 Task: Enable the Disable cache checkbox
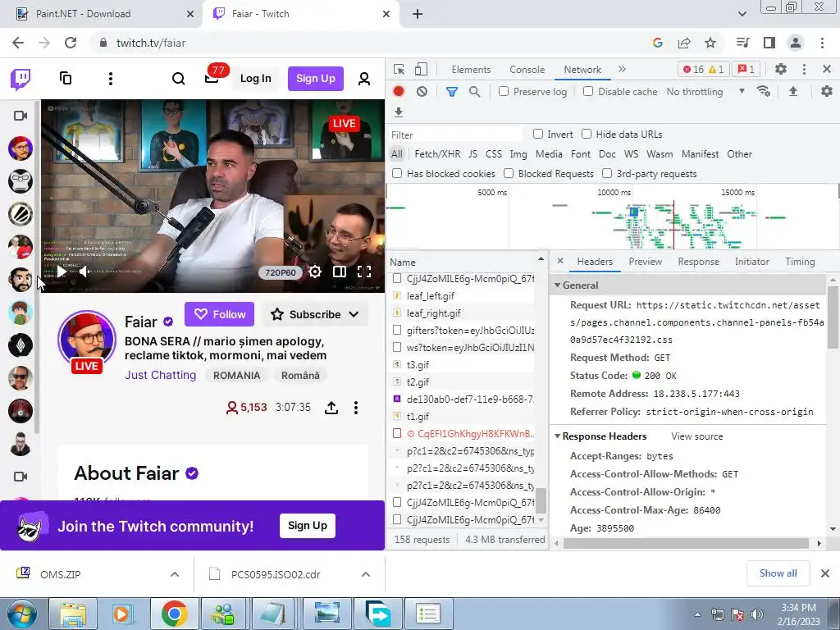[x=588, y=91]
